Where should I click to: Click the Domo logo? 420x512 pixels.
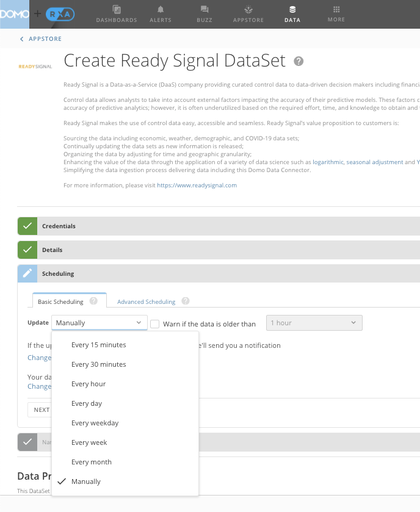click(x=15, y=13)
